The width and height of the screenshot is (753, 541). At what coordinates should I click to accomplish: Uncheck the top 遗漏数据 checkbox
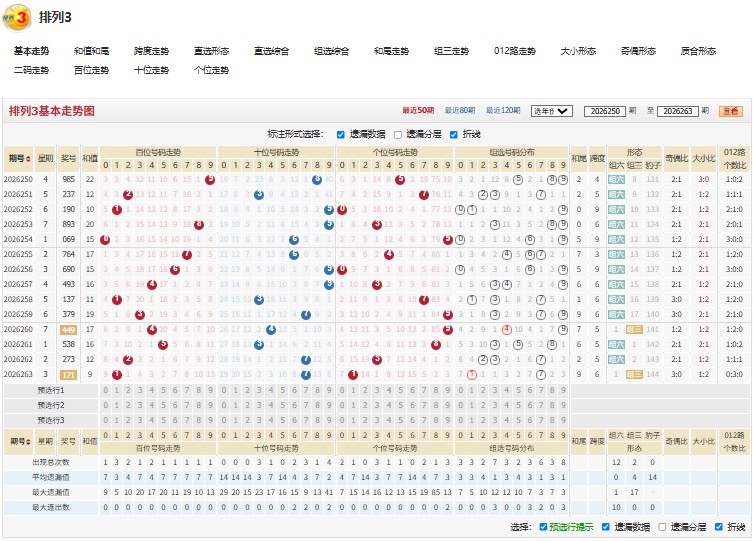click(x=341, y=134)
